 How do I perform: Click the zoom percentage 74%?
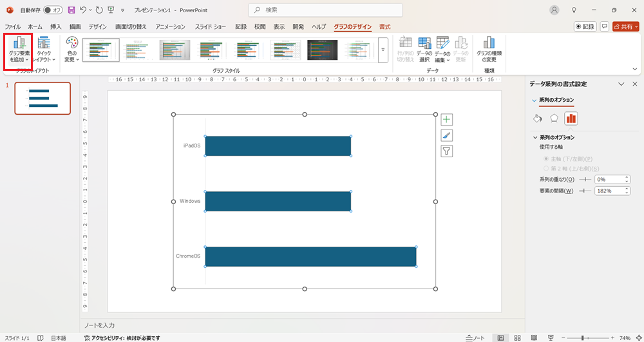point(625,338)
